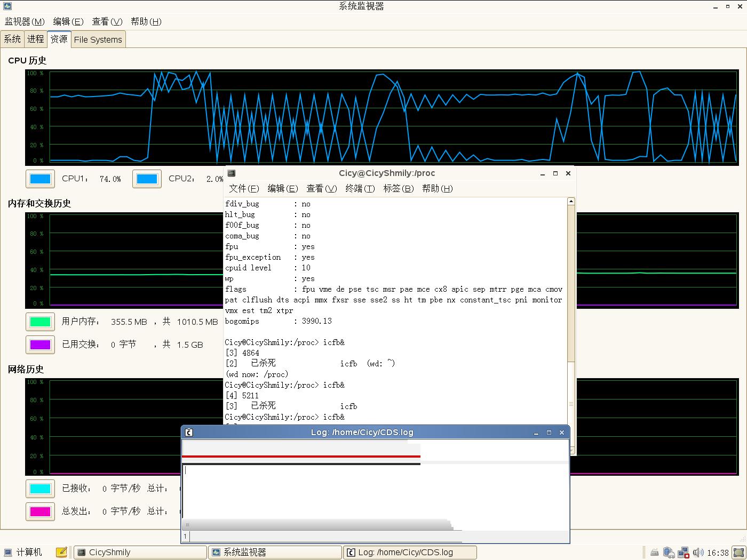Open the 计算机 main menu
This screenshot has height=560, width=747.
coord(22,552)
